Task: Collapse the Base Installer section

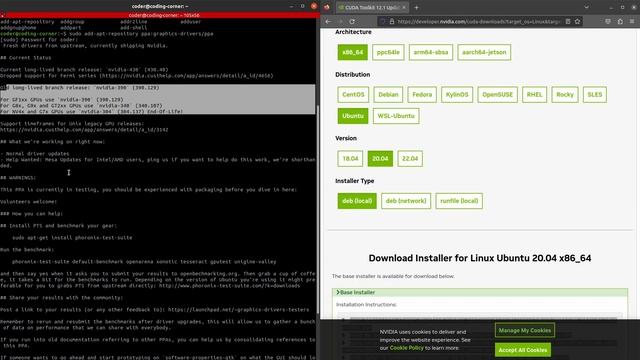Action: (x=480, y=292)
